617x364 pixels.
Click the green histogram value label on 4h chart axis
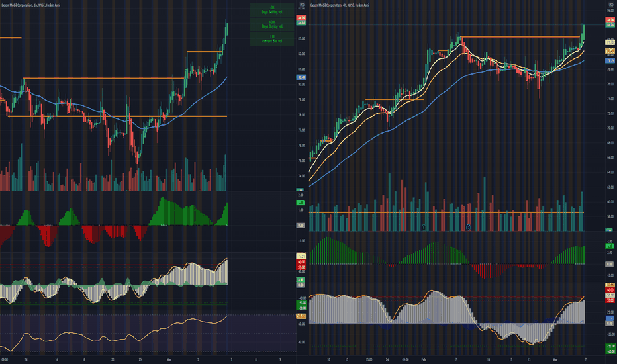pos(610,246)
